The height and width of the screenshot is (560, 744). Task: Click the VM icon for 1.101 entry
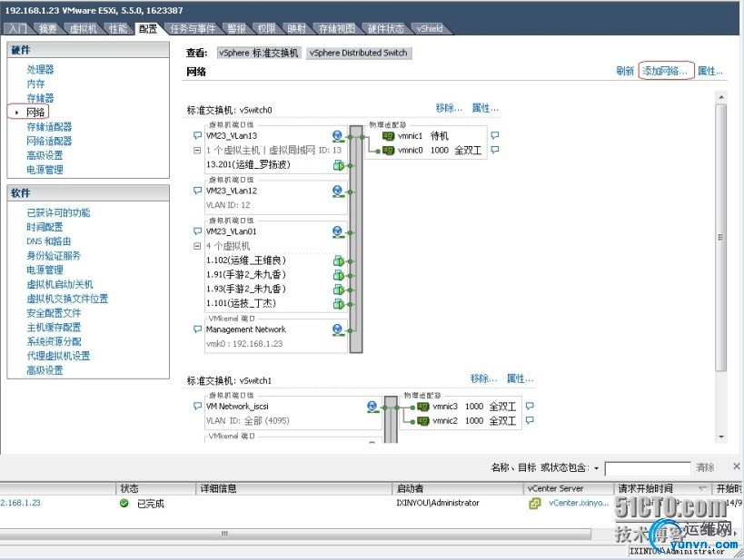[x=338, y=303]
